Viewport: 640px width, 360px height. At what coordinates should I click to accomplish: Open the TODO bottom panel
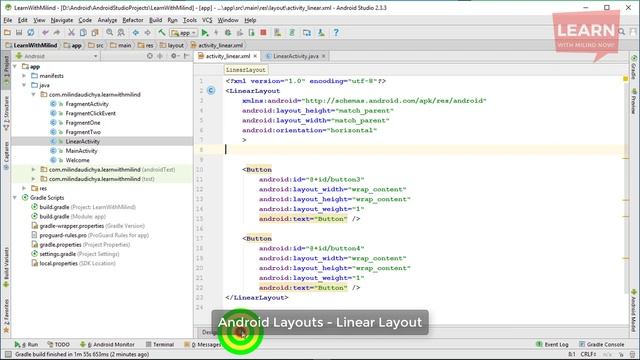click(x=58, y=344)
